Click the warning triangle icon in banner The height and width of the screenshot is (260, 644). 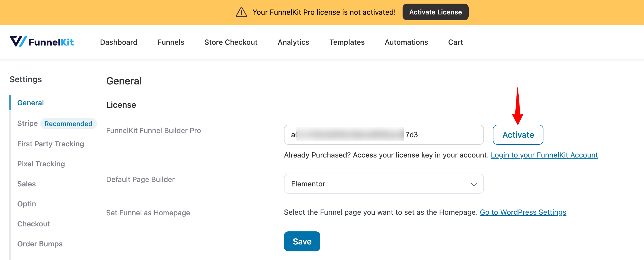241,12
